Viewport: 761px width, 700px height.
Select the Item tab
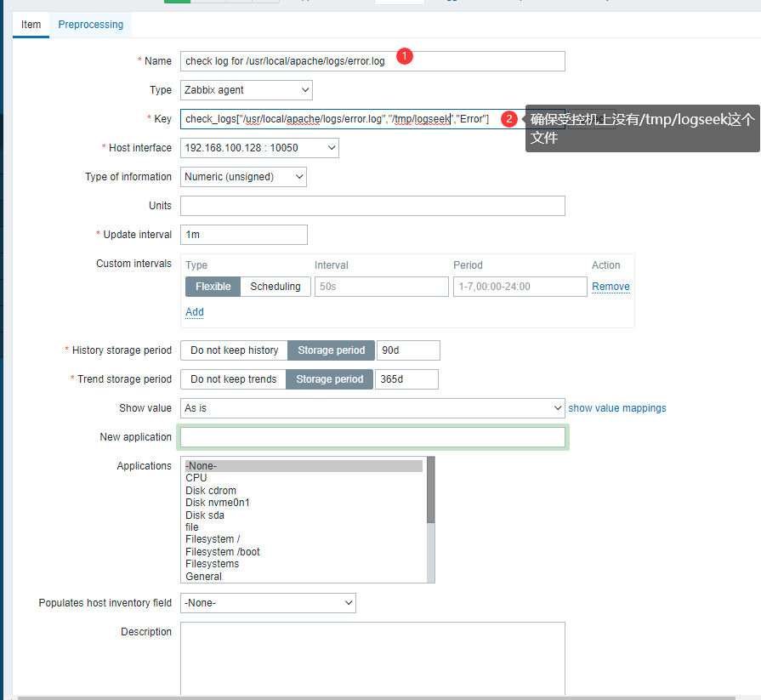pos(31,25)
